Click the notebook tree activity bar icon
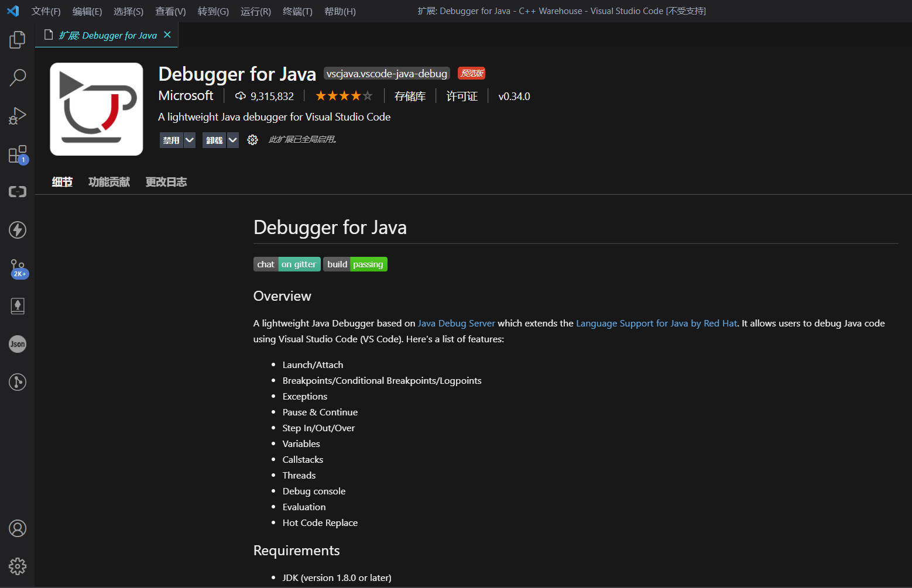 [x=18, y=306]
